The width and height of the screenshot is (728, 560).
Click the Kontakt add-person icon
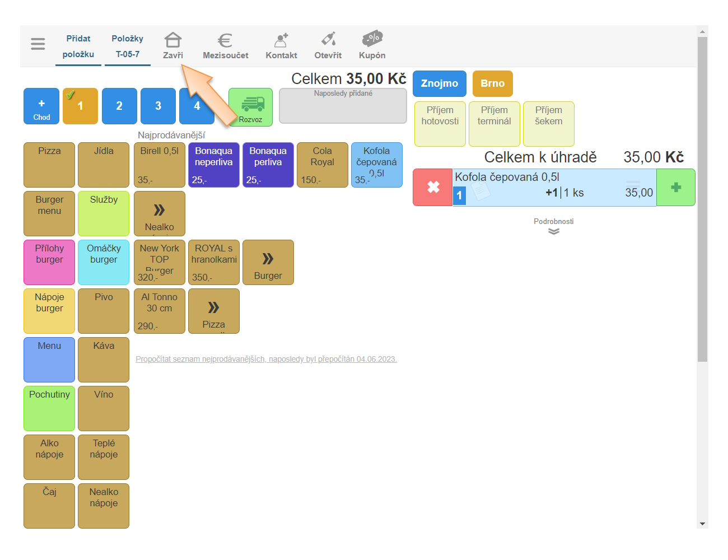tap(281, 40)
